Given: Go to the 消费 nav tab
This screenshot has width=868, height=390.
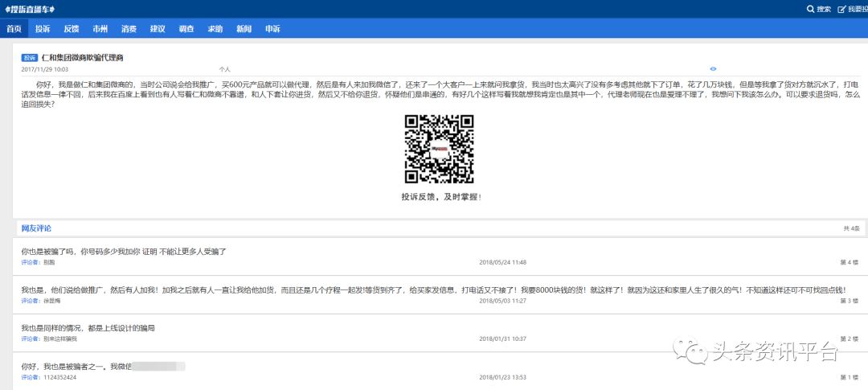Looking at the screenshot, I should pyautogui.click(x=129, y=29).
